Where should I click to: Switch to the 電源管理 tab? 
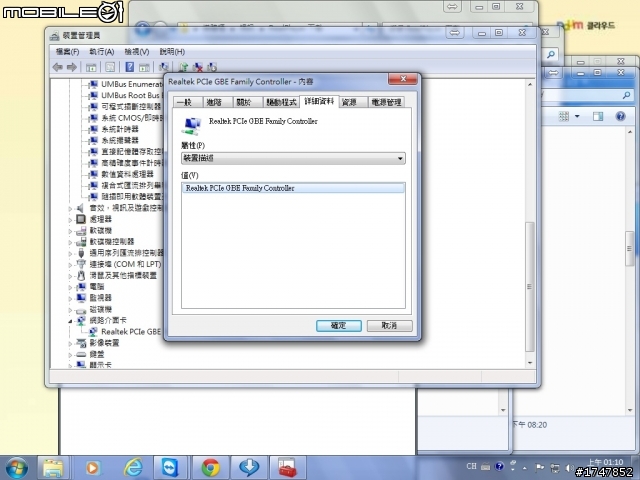[x=386, y=102]
